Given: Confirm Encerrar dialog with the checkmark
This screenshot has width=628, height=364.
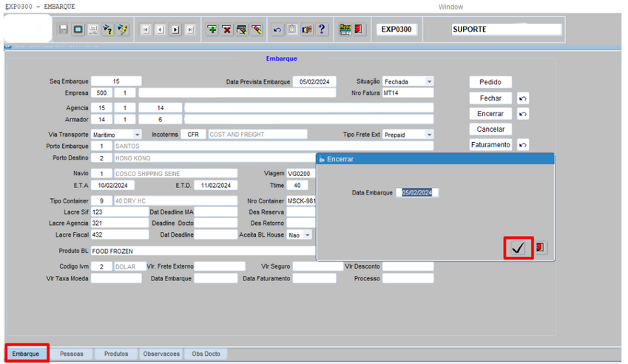Looking at the screenshot, I should click(518, 248).
